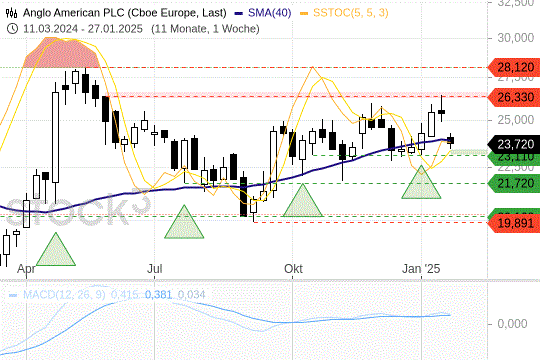The image size is (540, 360).
Task: Click the green triangle marker near October
Action: coord(303,200)
